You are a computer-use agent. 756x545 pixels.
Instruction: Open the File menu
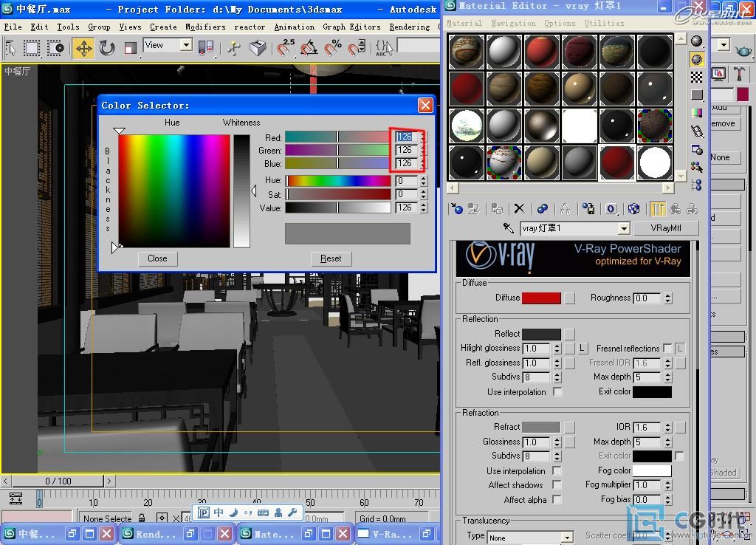pos(13,27)
